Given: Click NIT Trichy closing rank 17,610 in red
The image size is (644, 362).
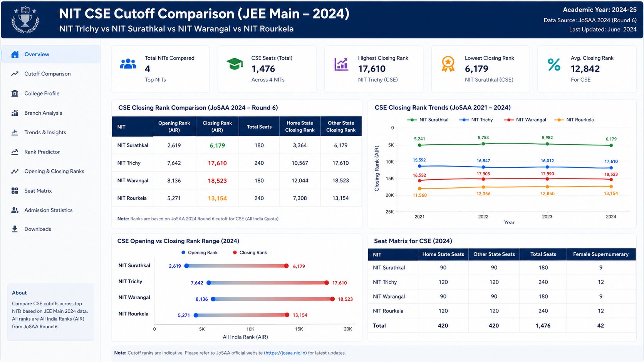Looking at the screenshot, I should [217, 163].
